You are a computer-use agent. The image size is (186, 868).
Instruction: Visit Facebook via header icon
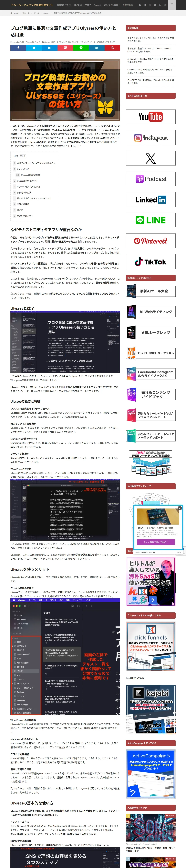pyautogui.click(x=140, y=5)
